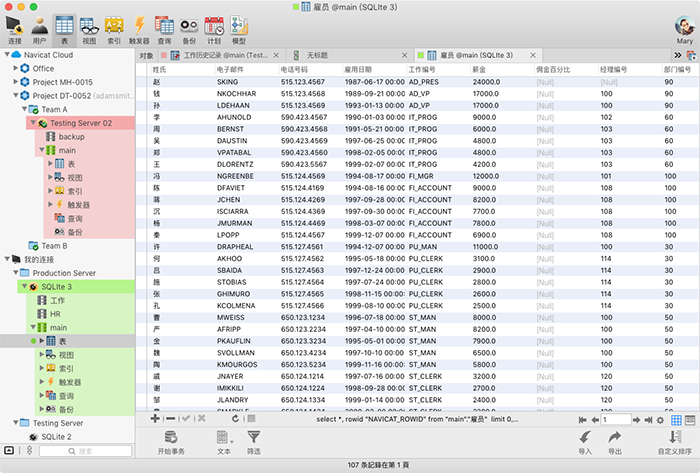Image resolution: width=700 pixels, height=473 pixels.
Task: Click the new tab icon at far right of tab bar
Action: click(691, 55)
